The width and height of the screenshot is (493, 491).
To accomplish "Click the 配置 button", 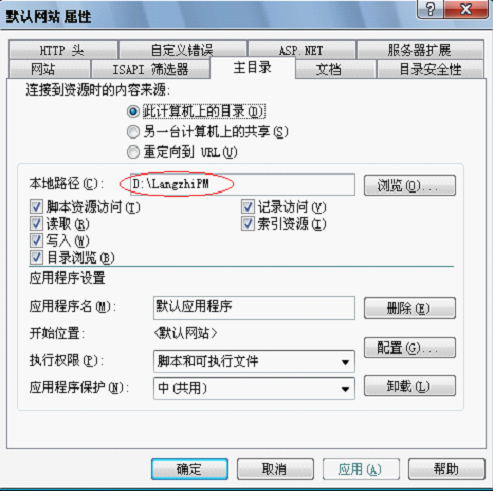I will point(410,348).
